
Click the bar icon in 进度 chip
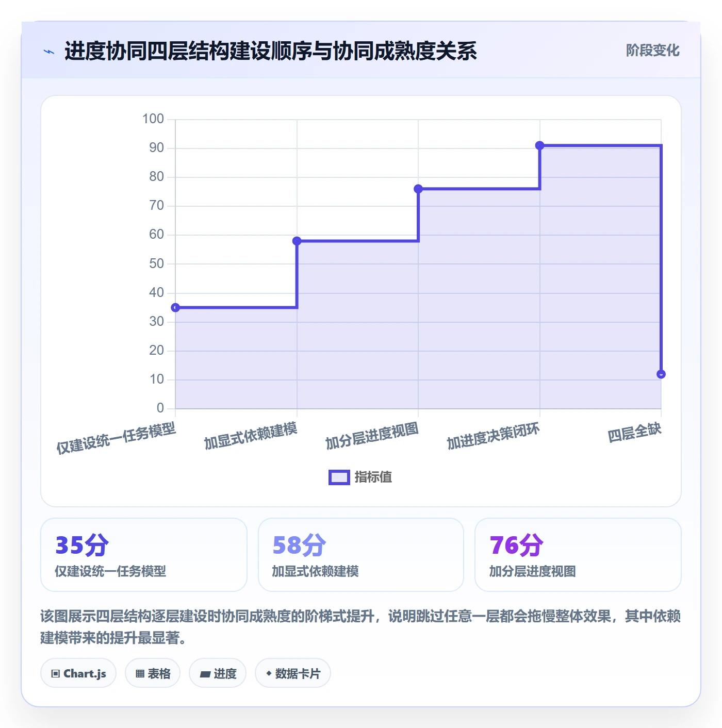click(x=205, y=674)
